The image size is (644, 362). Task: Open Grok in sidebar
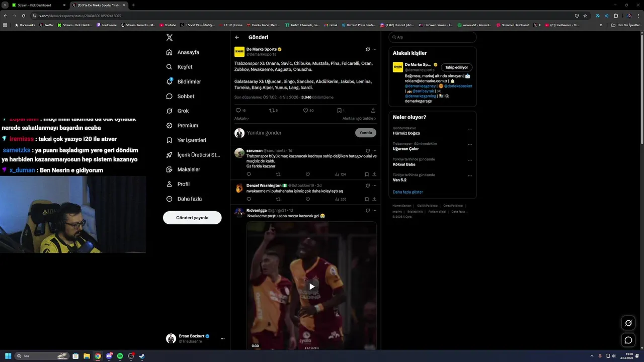tap(178, 111)
